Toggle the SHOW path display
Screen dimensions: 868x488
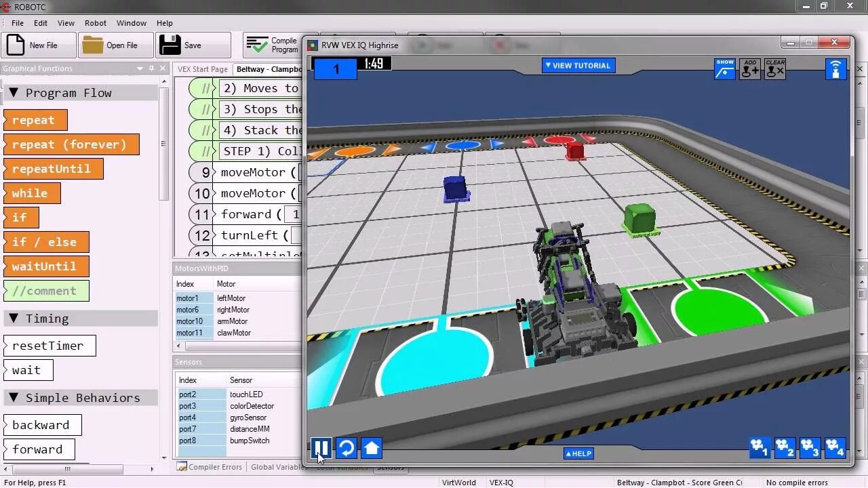(725, 69)
